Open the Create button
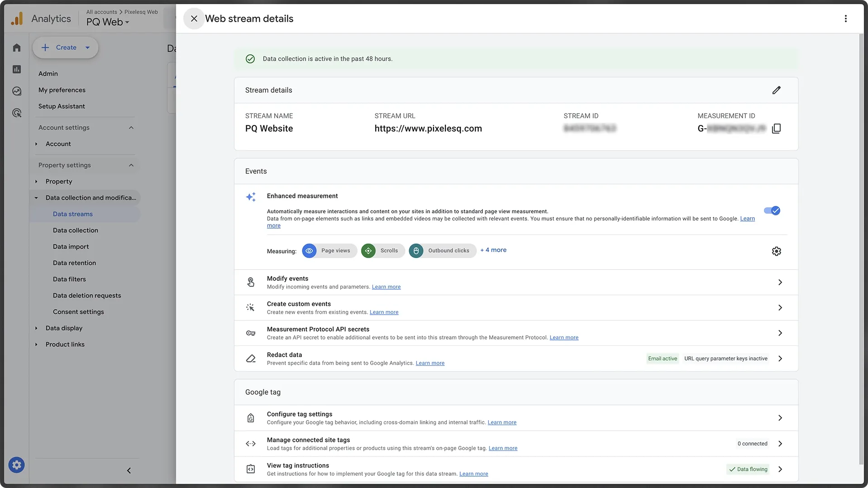The image size is (868, 488). pos(65,48)
